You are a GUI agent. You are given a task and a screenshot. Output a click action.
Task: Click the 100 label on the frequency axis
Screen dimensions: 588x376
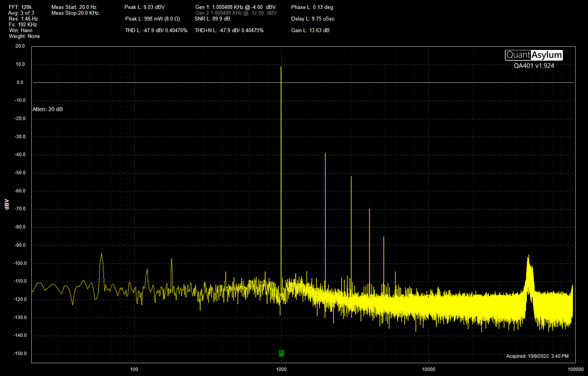[134, 369]
